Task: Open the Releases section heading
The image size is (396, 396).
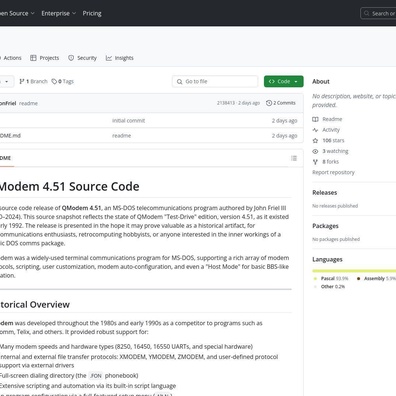Action: point(325,193)
